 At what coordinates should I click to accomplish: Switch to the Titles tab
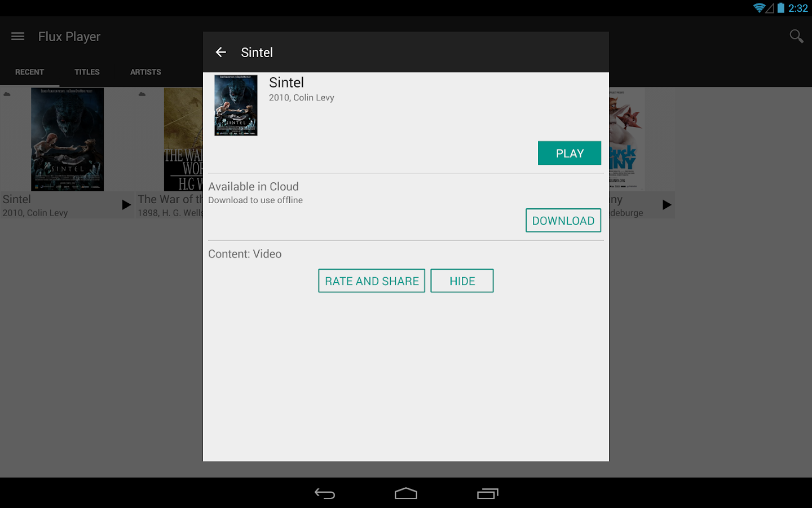tap(87, 72)
